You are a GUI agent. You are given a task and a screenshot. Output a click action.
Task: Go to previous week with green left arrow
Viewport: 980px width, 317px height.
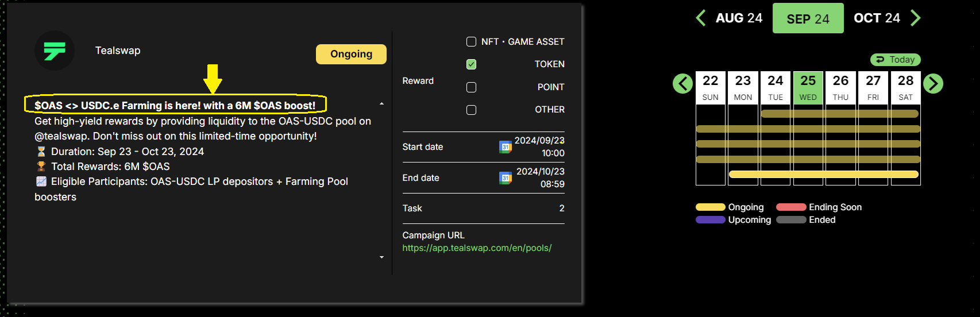point(682,84)
